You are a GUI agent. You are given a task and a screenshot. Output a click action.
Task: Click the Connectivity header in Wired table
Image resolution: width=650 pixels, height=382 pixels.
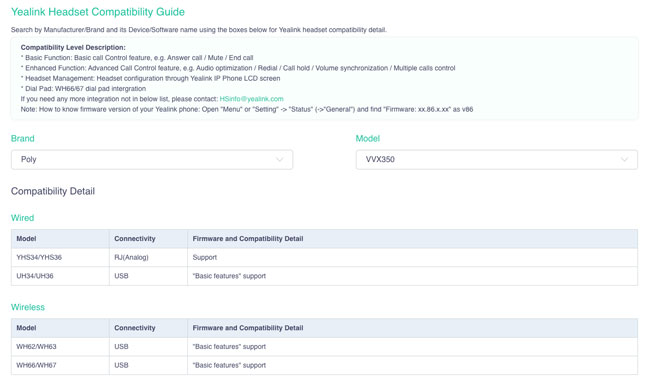(148, 239)
